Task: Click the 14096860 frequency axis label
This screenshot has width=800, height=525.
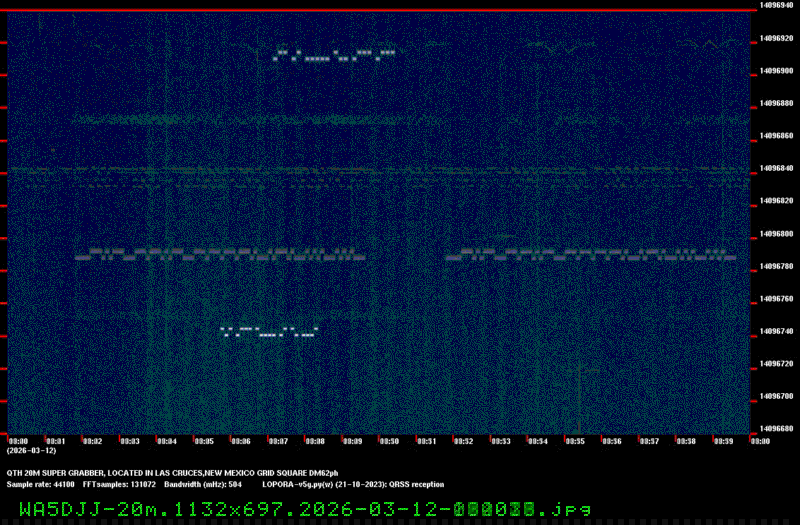Action: [x=777, y=136]
